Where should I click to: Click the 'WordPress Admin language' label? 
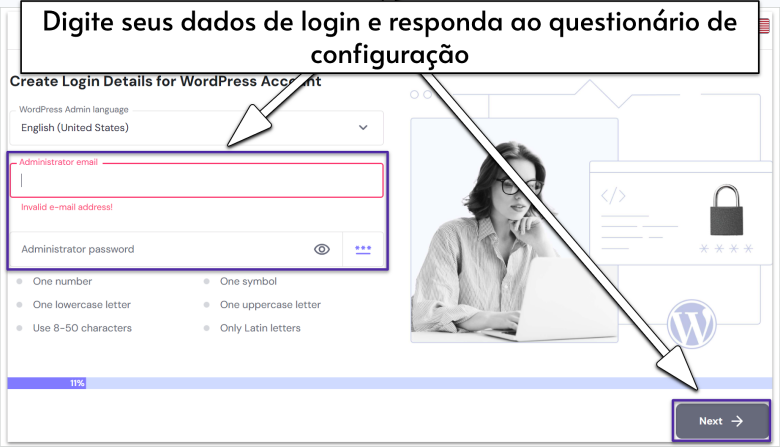coord(74,109)
